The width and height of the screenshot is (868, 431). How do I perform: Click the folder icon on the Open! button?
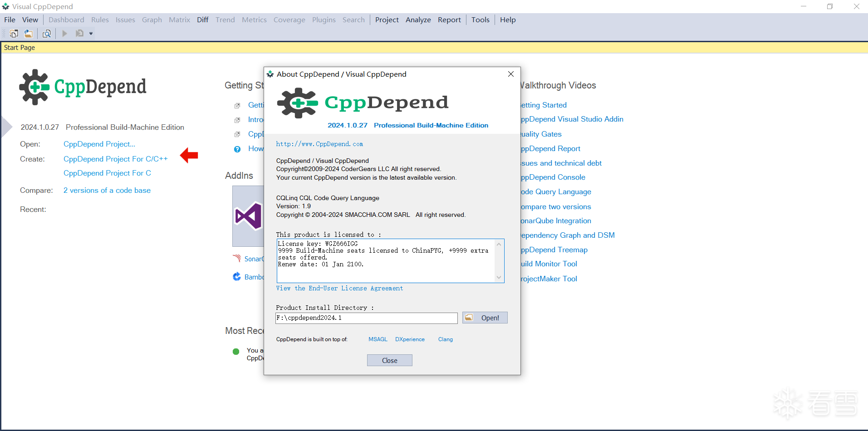tap(469, 318)
